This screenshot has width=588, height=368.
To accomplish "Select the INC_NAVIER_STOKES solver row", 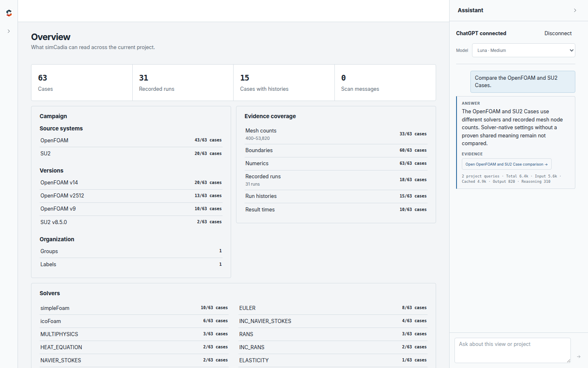I will 333,321.
